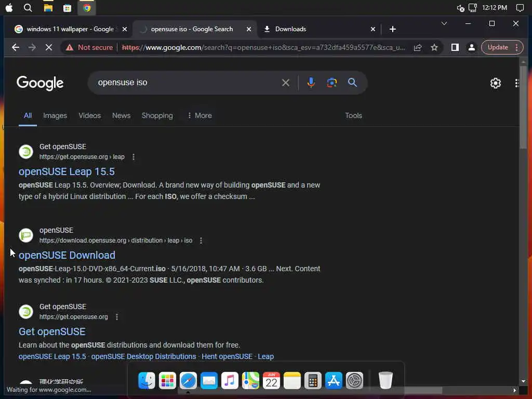Close the opensuse iso tab
Screen dimensions: 532x399
tap(249, 29)
